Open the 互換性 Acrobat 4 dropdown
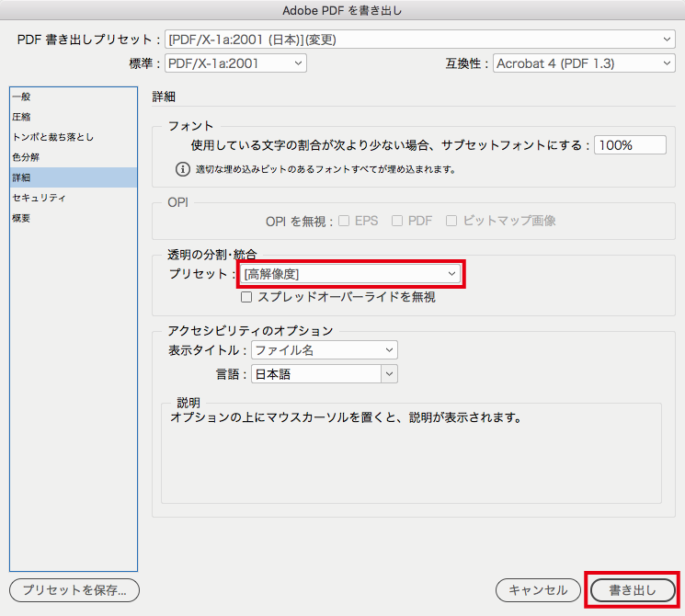This screenshot has height=616, width=685. [x=584, y=63]
